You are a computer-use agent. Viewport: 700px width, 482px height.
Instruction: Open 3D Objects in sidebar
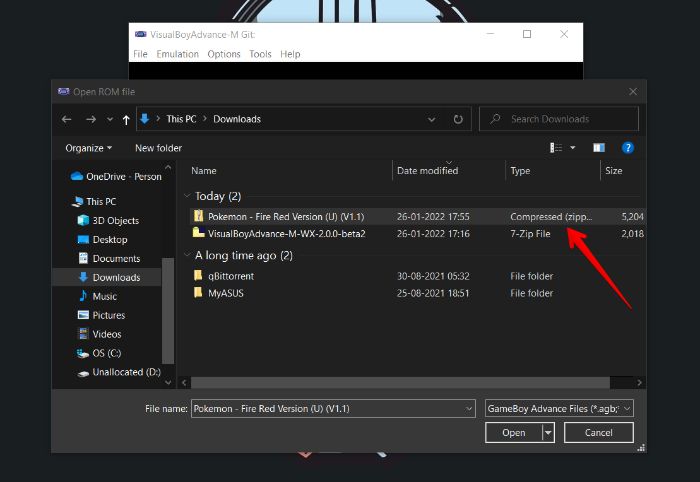(x=115, y=220)
